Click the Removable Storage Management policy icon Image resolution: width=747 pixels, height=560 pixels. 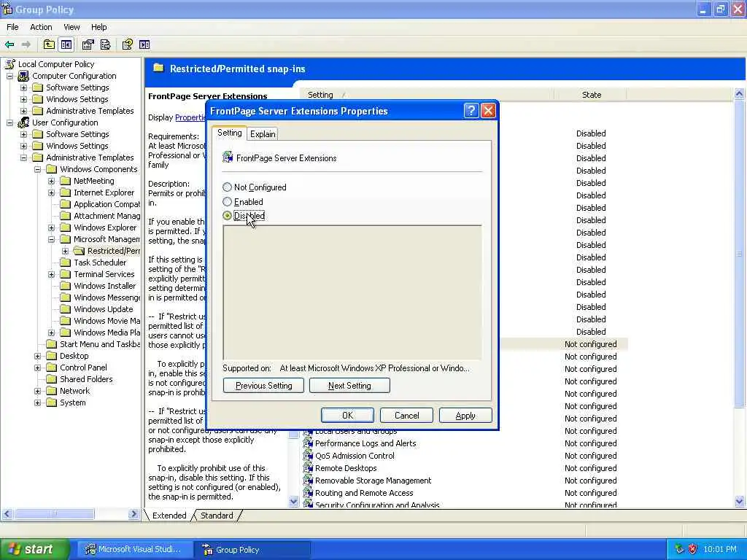click(x=309, y=481)
